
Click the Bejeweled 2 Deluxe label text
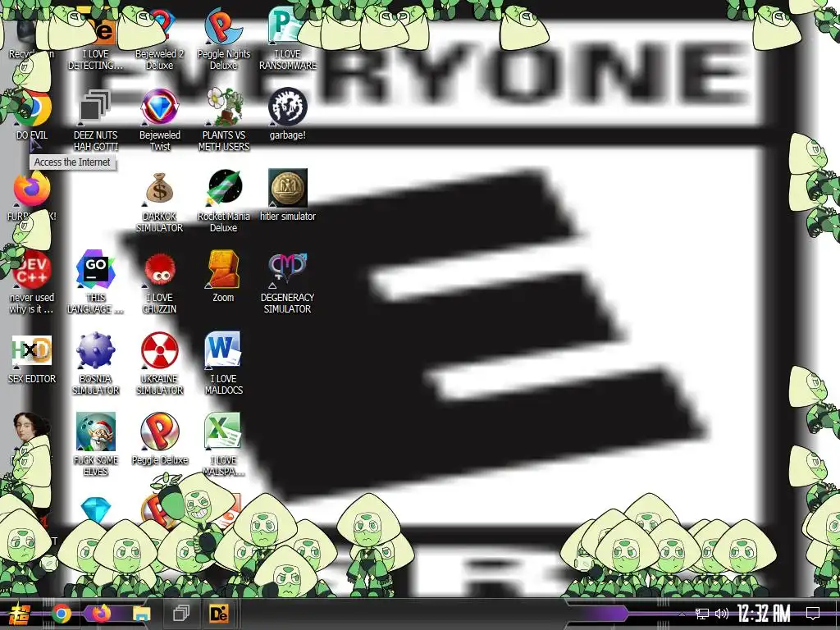pos(160,59)
